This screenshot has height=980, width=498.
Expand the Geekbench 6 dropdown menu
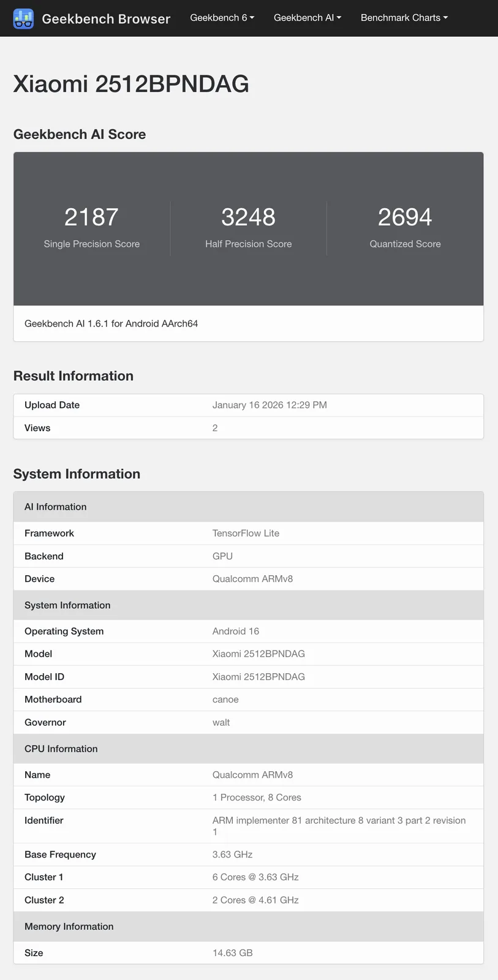pyautogui.click(x=222, y=18)
